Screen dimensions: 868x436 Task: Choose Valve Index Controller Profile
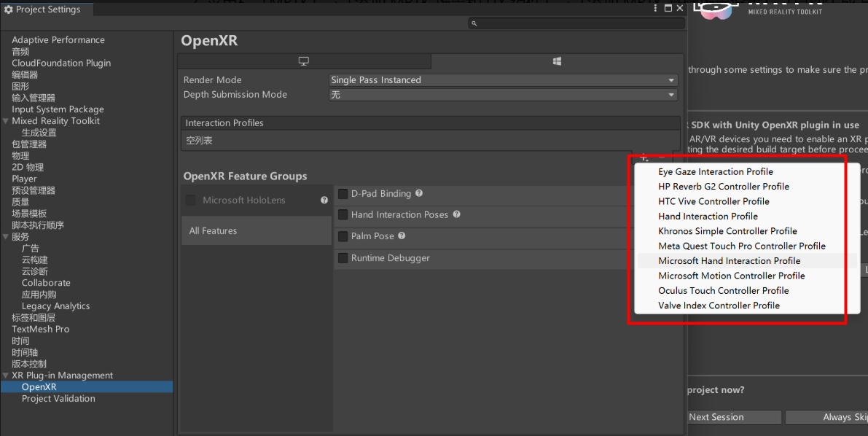pyautogui.click(x=719, y=305)
